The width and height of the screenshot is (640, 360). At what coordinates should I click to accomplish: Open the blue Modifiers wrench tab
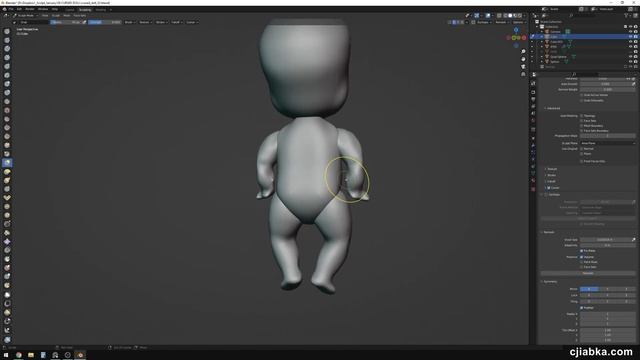[533, 145]
